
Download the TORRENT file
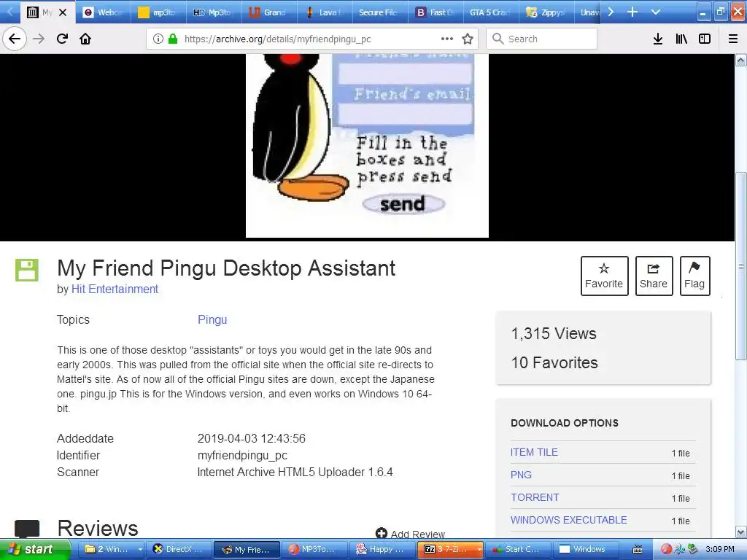click(x=535, y=497)
